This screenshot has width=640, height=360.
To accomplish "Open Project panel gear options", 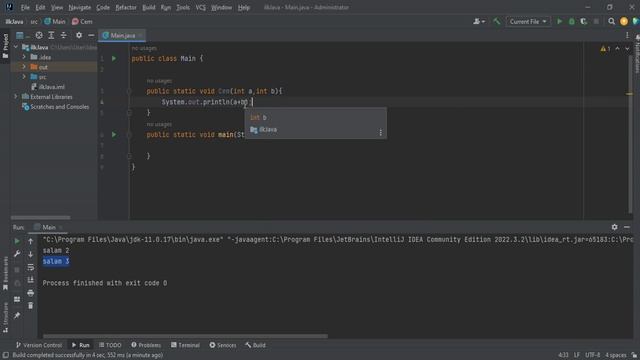I will [79, 36].
